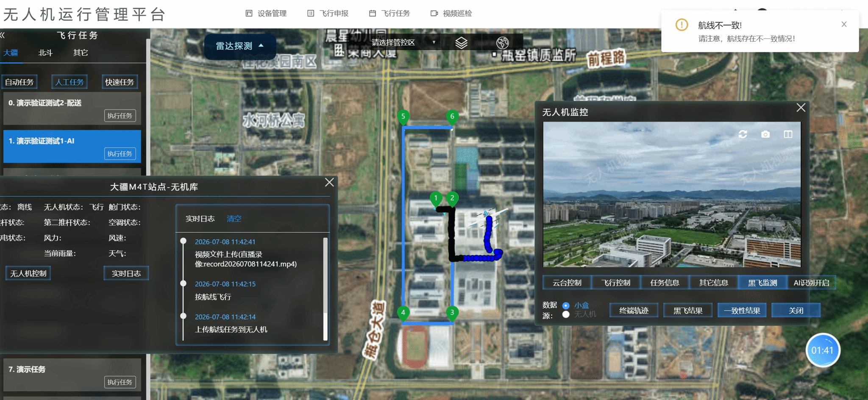868x400 pixels.
Task: Select waypoint marker 1 on the map
Action: pos(436,199)
